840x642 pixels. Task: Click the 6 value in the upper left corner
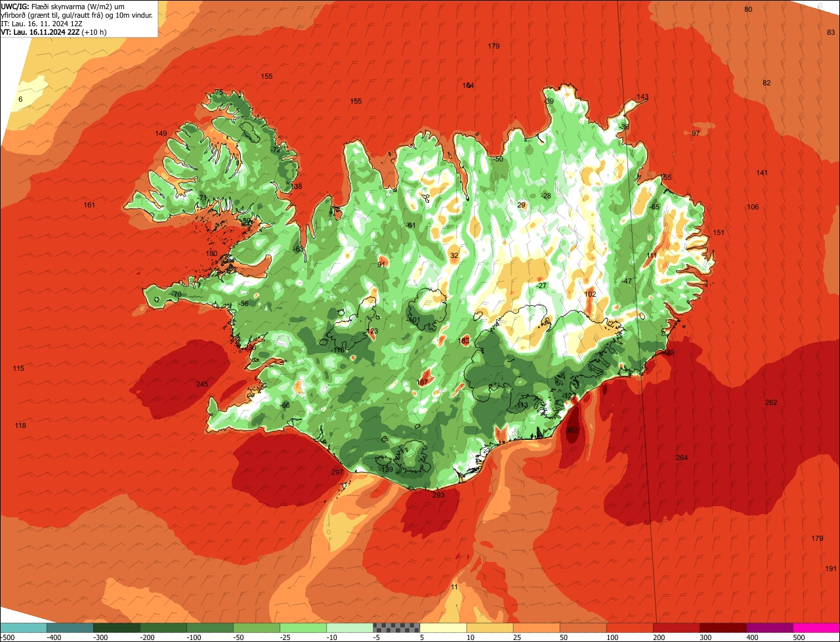(x=20, y=99)
